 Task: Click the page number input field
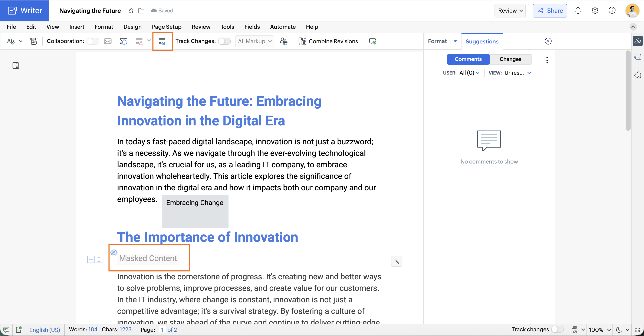click(162, 329)
